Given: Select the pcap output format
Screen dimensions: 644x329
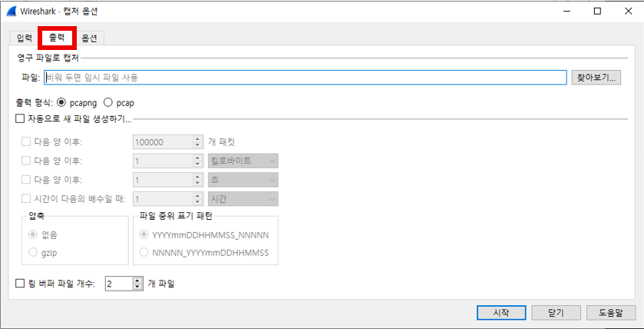Looking at the screenshot, I should (108, 102).
